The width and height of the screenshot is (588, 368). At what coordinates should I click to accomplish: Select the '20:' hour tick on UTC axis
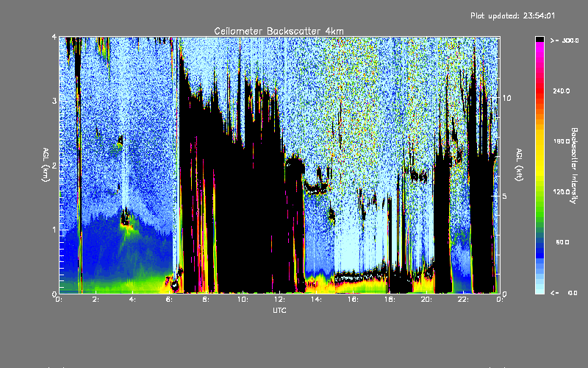[426, 300]
